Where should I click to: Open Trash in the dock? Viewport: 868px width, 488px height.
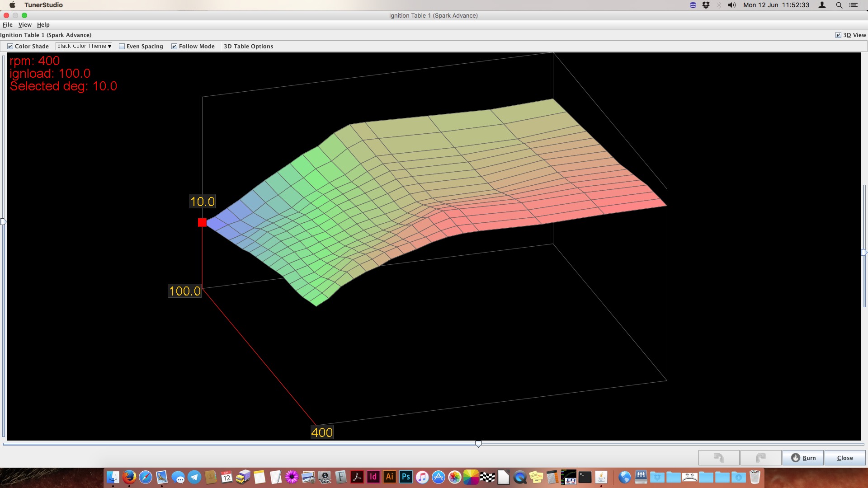coord(755,477)
